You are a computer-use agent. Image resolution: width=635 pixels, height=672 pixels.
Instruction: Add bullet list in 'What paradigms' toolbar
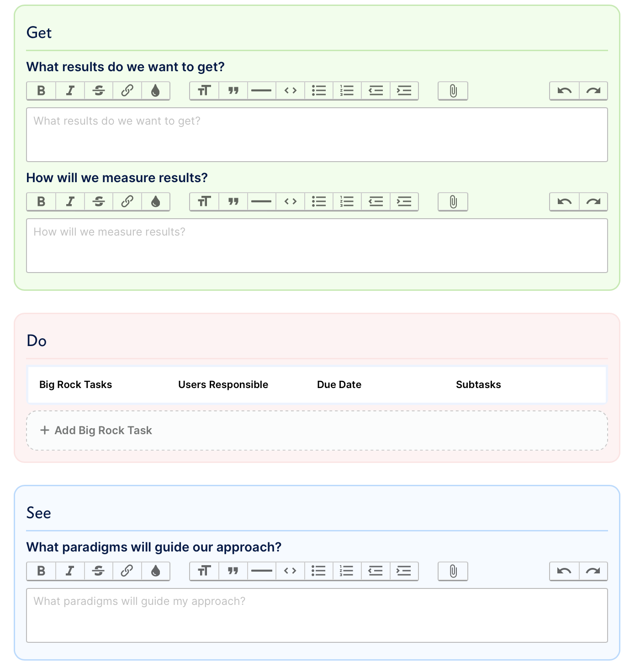click(x=318, y=571)
